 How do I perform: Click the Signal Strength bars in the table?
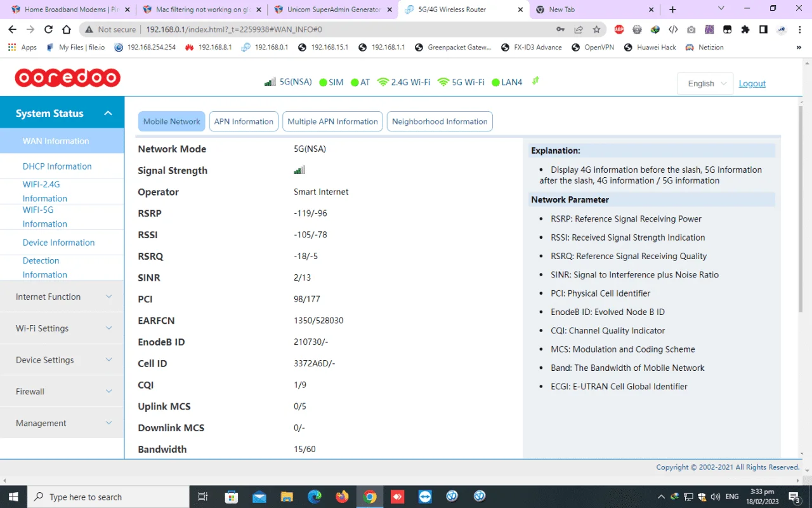(299, 170)
